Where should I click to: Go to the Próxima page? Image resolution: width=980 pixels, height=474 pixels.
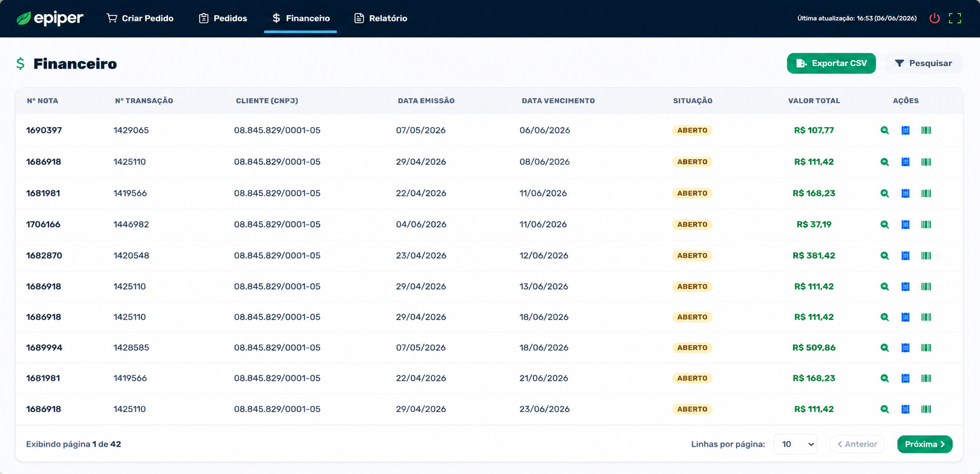point(925,444)
